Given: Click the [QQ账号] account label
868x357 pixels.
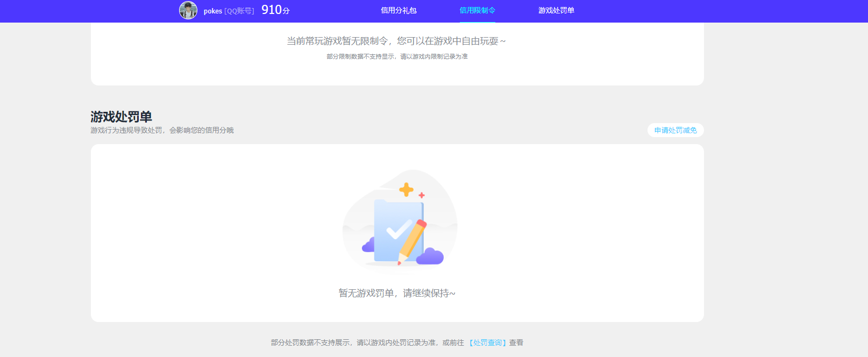Looking at the screenshot, I should 239,11.
